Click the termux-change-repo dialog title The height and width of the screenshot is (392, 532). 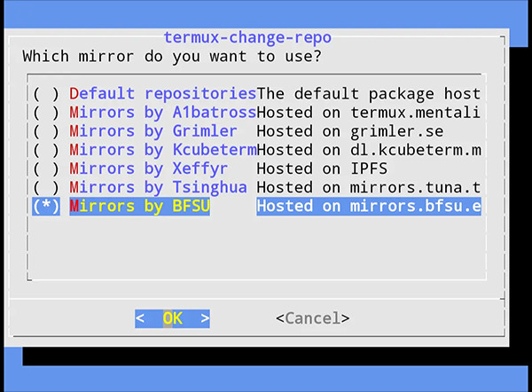click(247, 37)
